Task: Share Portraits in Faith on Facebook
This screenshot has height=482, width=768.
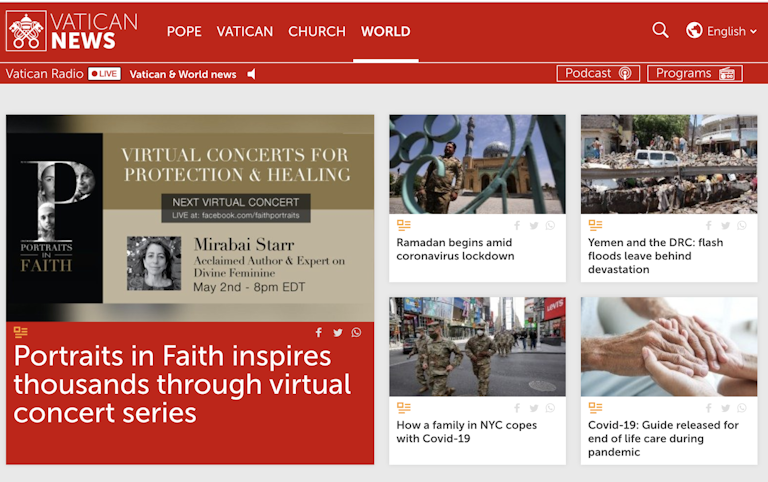Action: pos(319,333)
